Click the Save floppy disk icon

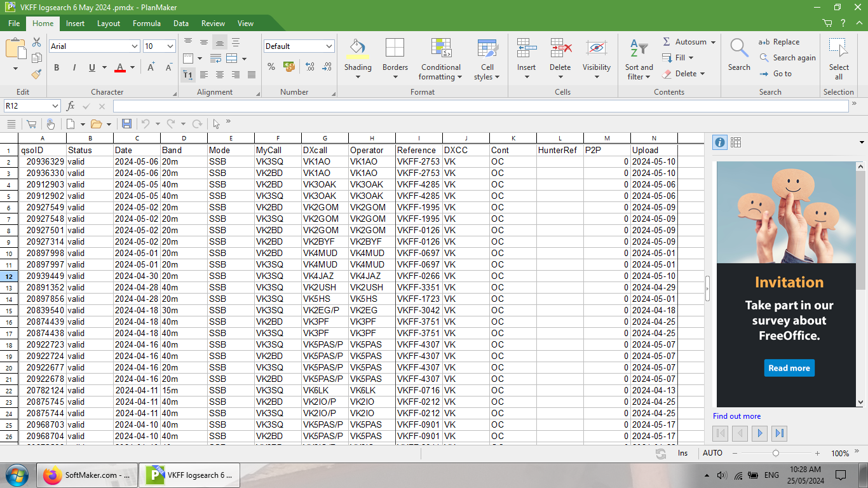coord(126,124)
